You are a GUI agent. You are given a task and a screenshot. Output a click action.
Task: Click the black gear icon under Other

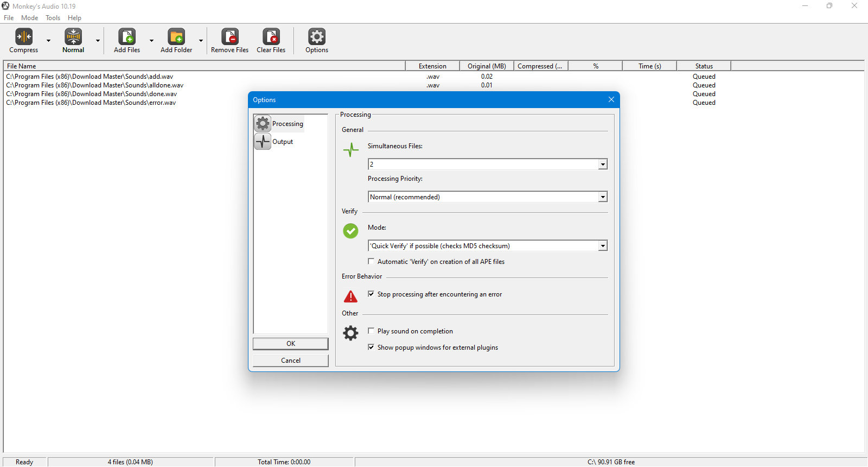pos(351,333)
